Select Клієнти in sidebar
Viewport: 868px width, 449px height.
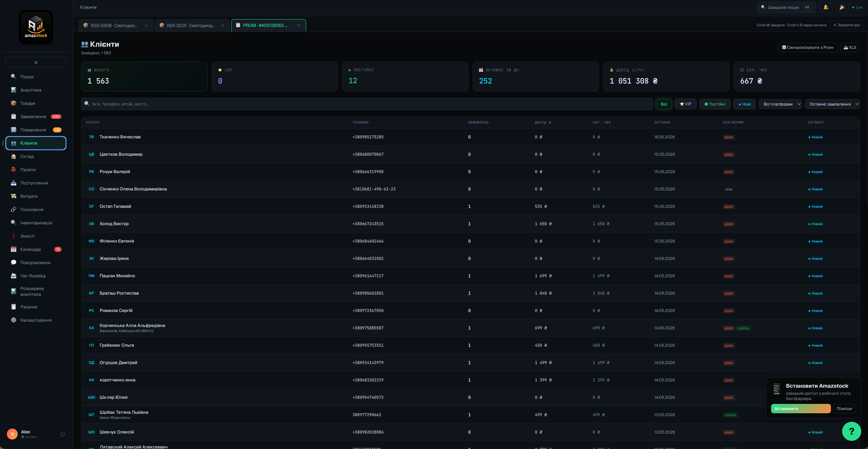click(36, 143)
